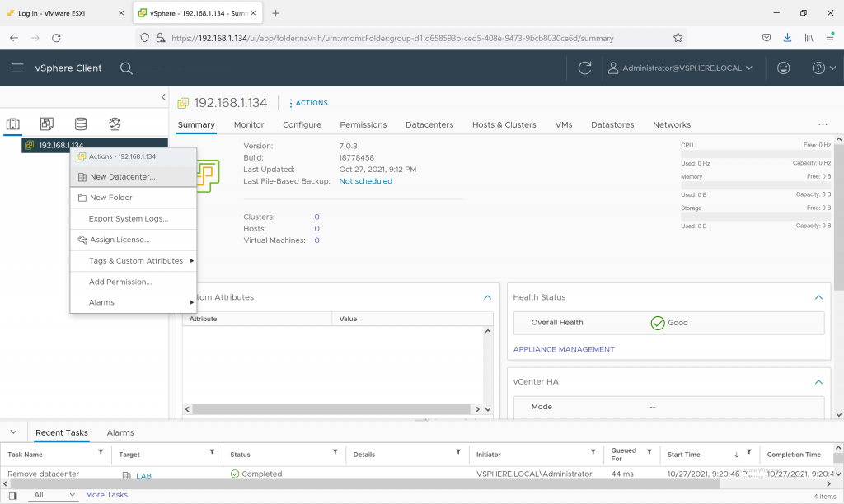Filter the Status column
This screenshot has height=504, width=844.
335,452
